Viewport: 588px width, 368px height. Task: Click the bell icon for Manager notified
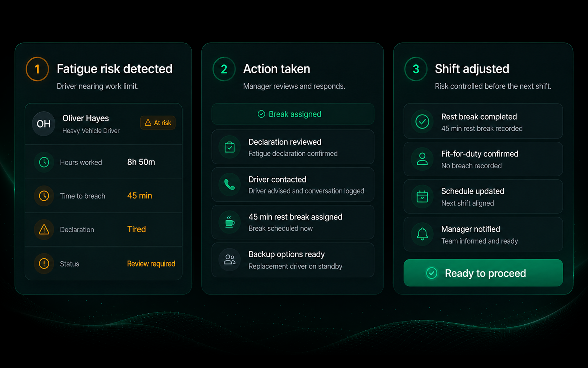coord(422,234)
